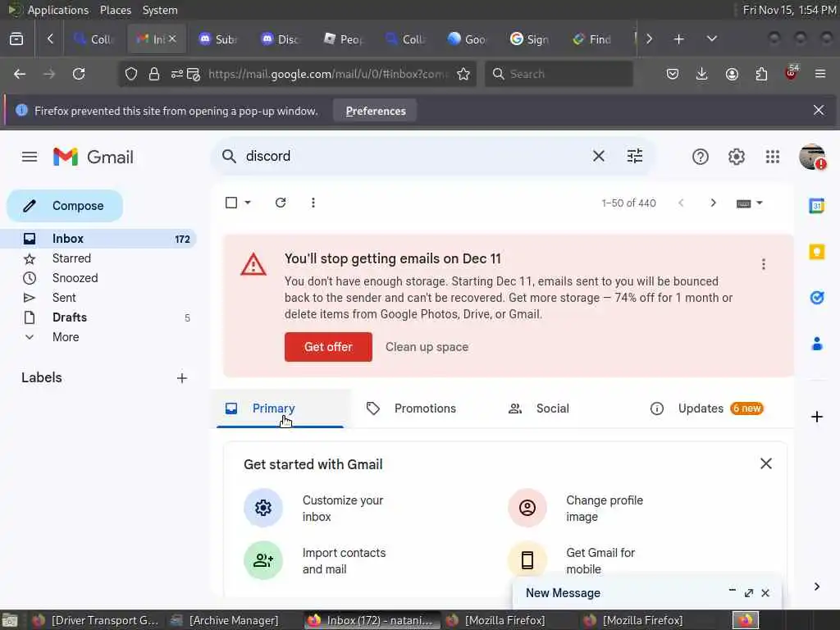The height and width of the screenshot is (630, 840).
Task: Compose a new email
Action: click(x=65, y=206)
